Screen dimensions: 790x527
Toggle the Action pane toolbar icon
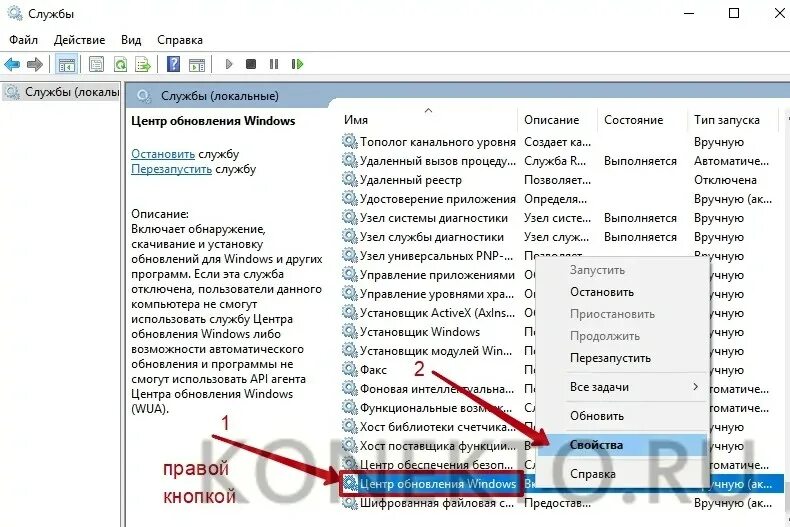(x=197, y=64)
